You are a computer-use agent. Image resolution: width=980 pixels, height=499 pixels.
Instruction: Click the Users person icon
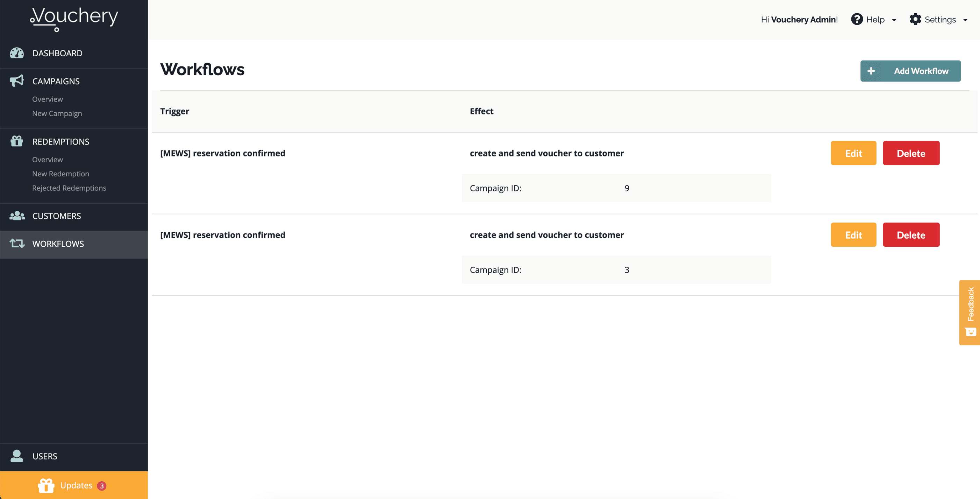click(17, 456)
